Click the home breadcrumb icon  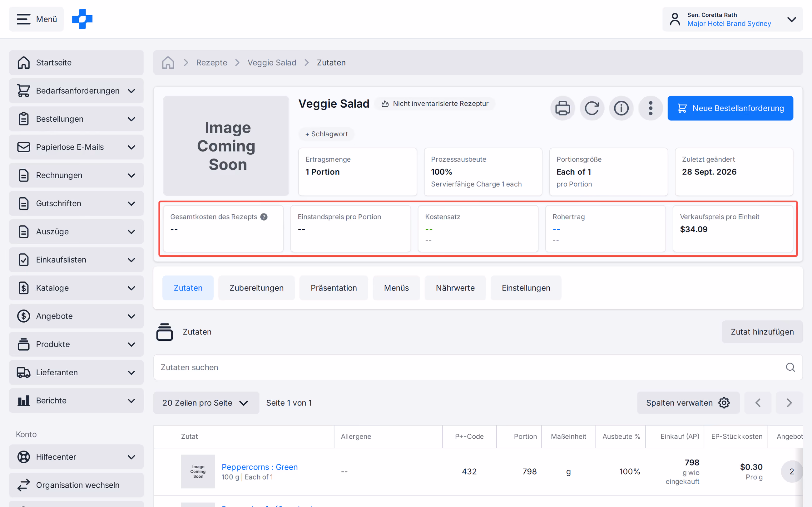168,63
